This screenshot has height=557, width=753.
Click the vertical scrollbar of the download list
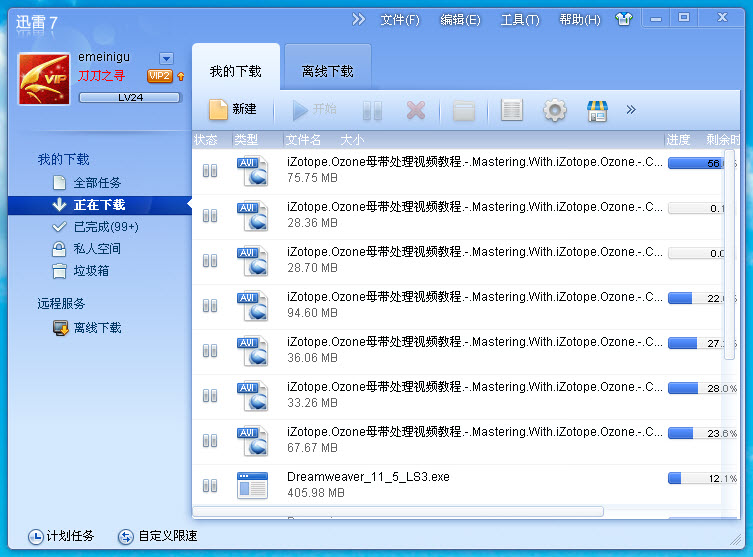(729, 254)
